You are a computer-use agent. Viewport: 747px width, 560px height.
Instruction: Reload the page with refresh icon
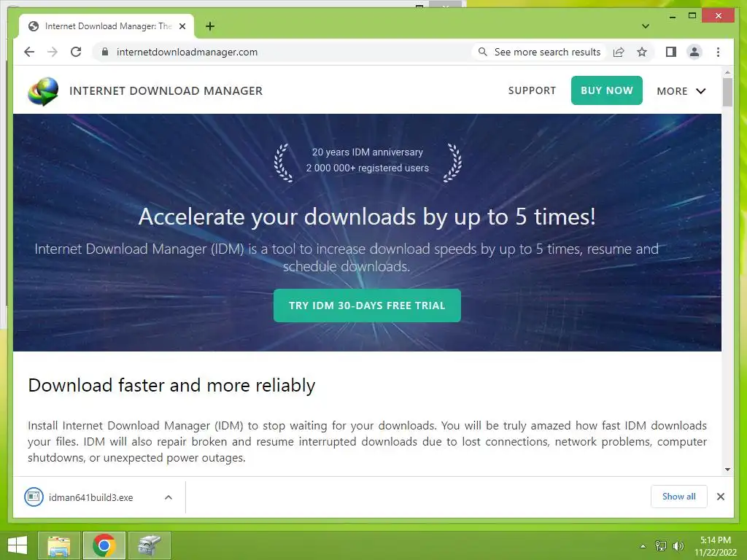76,52
